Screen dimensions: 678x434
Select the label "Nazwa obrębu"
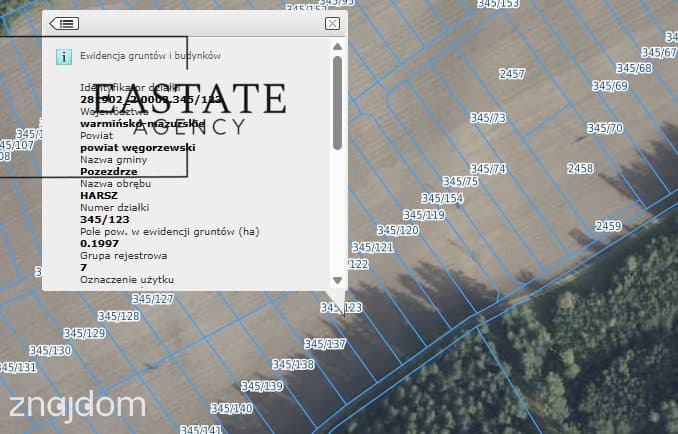click(x=115, y=184)
